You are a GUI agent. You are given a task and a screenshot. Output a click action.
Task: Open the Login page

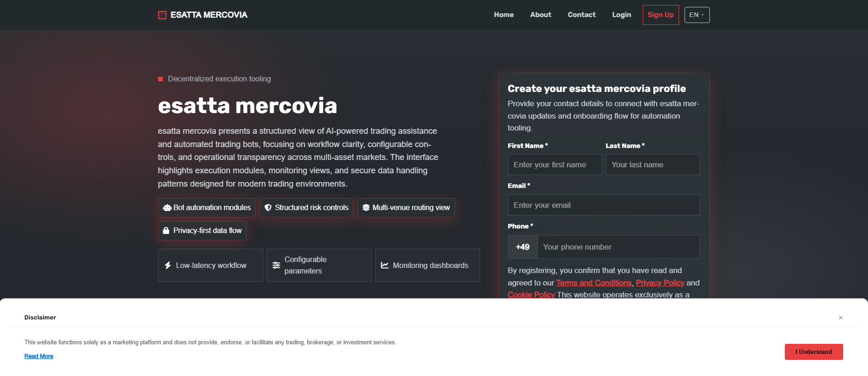click(622, 15)
